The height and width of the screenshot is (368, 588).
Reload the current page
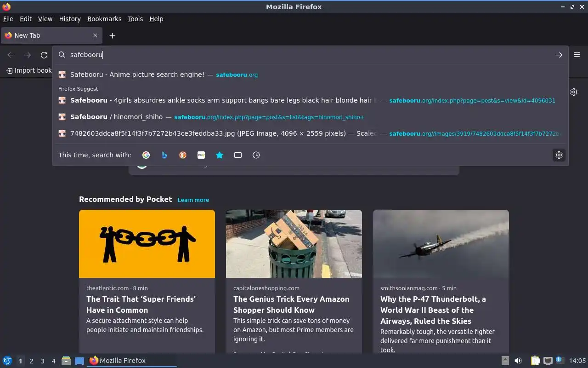click(x=44, y=55)
